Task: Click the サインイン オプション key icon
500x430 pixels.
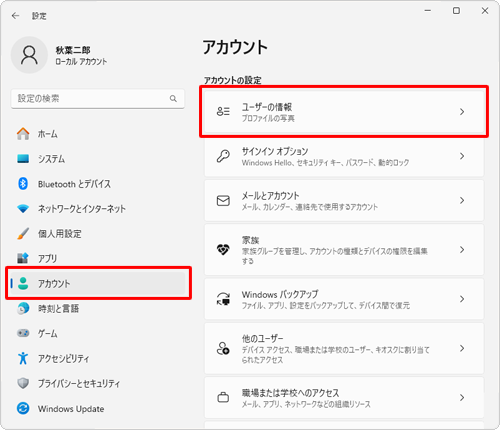Action: (223, 156)
